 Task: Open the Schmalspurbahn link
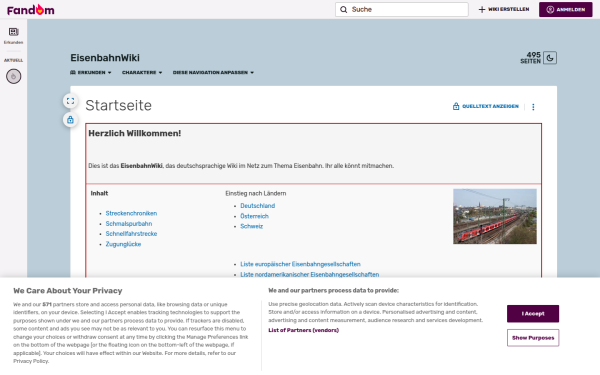tap(129, 223)
